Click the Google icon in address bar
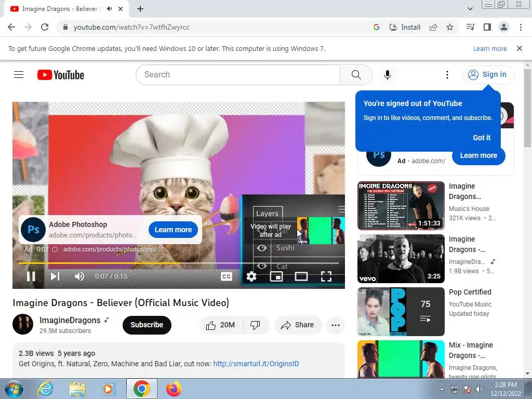 point(376,27)
